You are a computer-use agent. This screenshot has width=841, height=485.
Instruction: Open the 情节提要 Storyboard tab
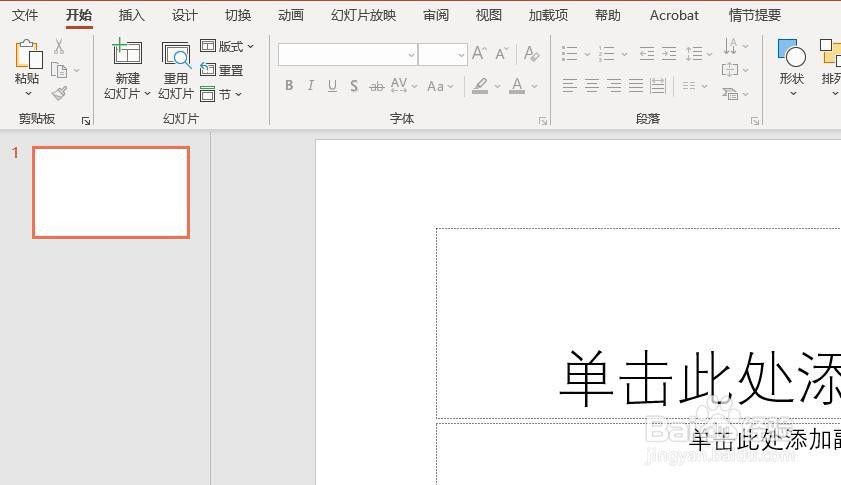click(755, 15)
